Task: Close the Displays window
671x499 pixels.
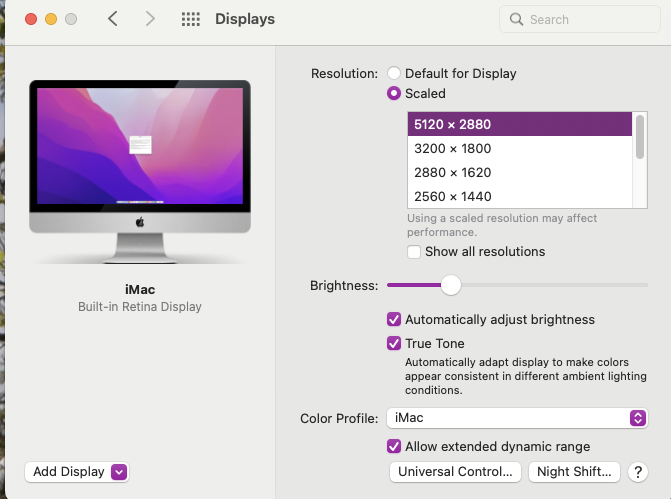Action: tap(31, 19)
